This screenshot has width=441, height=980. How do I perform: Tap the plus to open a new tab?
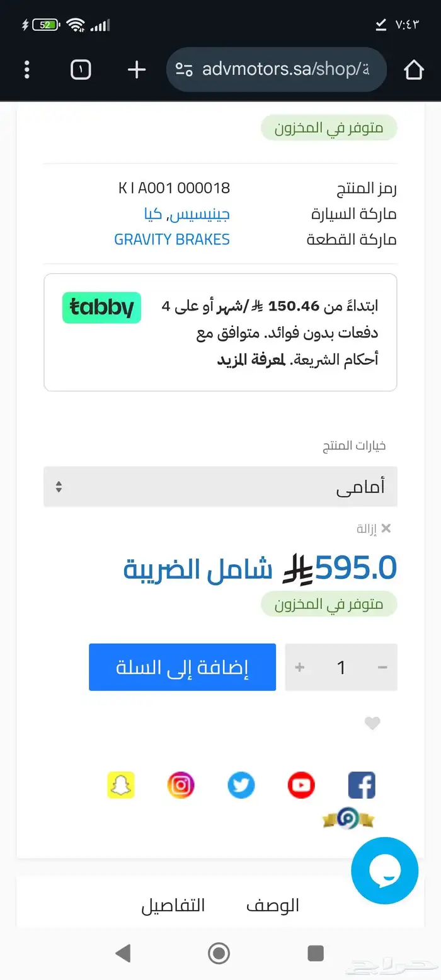click(135, 69)
